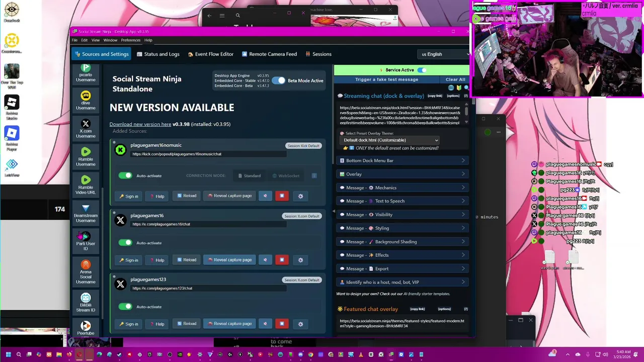Open Windows Start menu on taskbar
This screenshot has width=644, height=362.
[x=8, y=354]
